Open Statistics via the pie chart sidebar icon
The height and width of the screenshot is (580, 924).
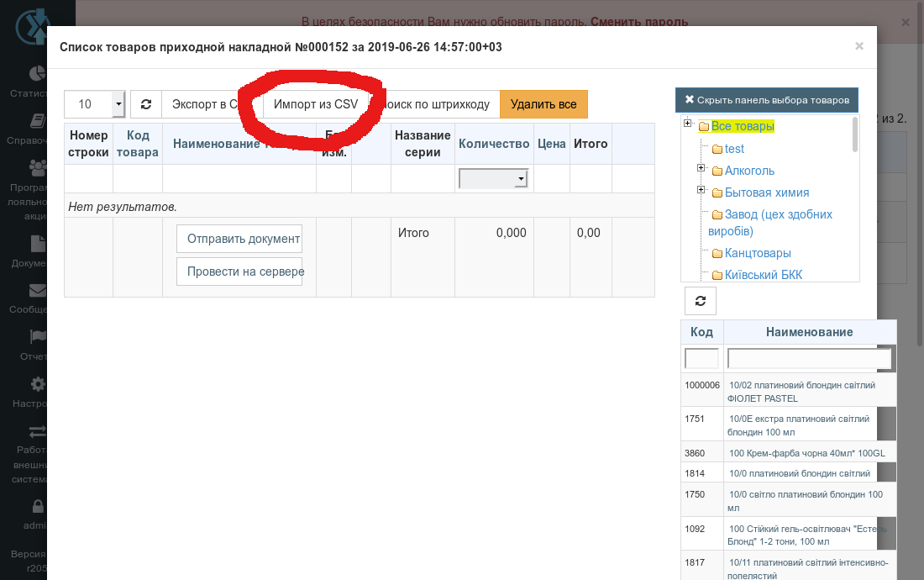(x=37, y=73)
